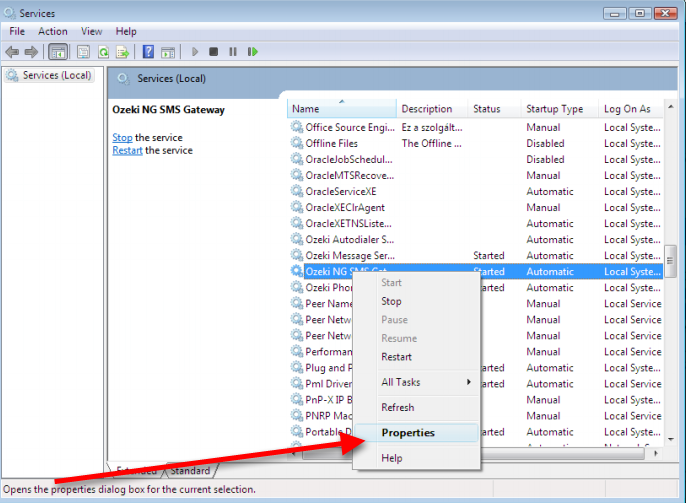Click the vertical scrollbar thumb
This screenshot has height=503, width=686.
(670, 261)
